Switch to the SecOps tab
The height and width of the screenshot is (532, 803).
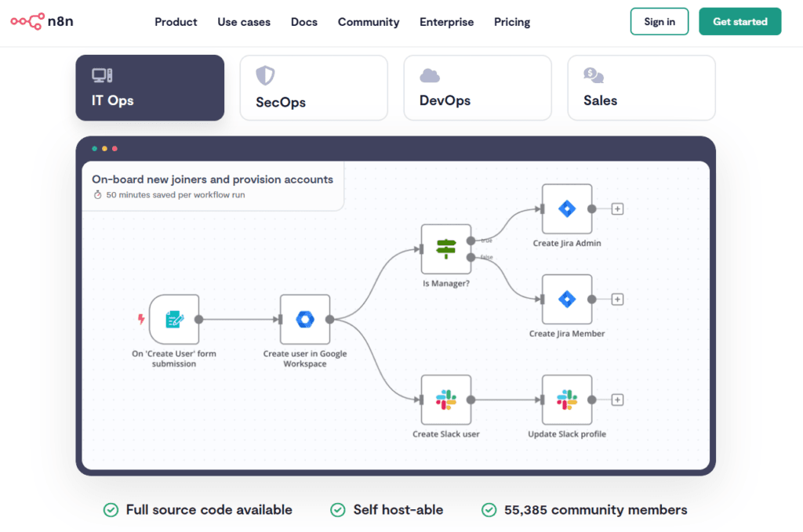click(x=314, y=88)
